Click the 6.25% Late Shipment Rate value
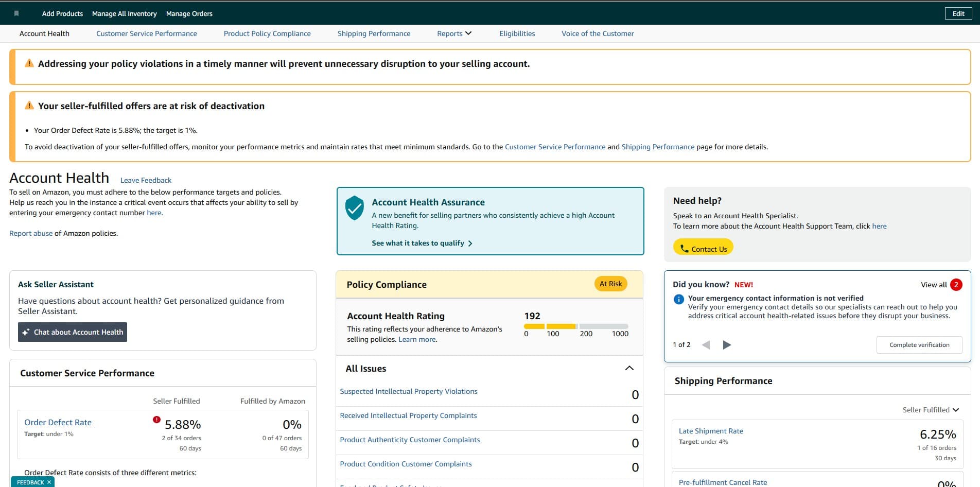The height and width of the screenshot is (487, 980). (938, 434)
